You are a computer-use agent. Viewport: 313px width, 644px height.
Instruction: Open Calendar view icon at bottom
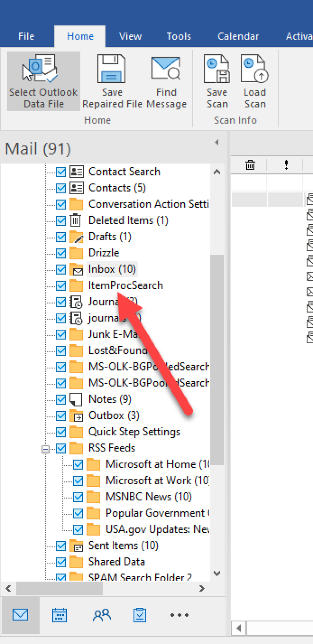pyautogui.click(x=60, y=615)
